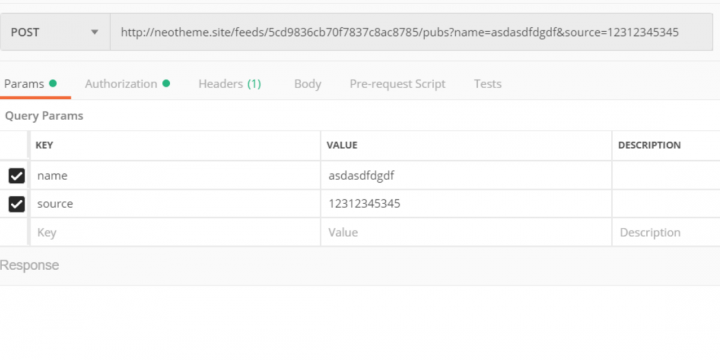Open the POST method dropdown arrow
This screenshot has height=360, width=720.
pos(95,32)
